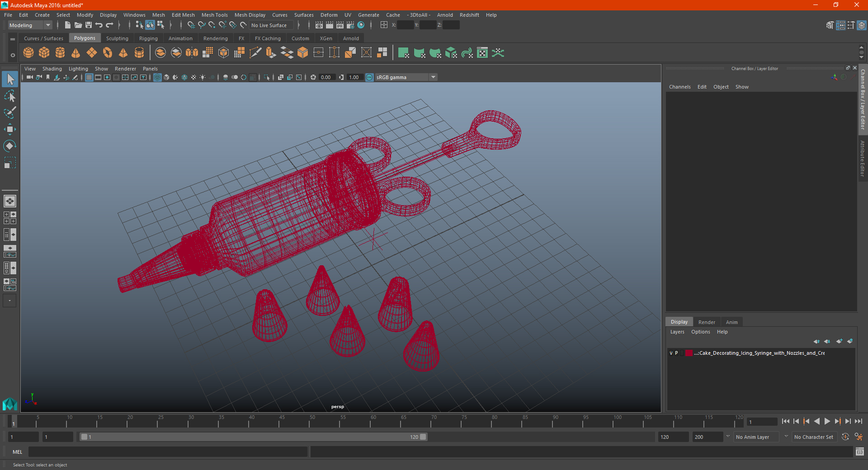
Task: Create a polygon cone from the shelf
Action: click(76, 53)
